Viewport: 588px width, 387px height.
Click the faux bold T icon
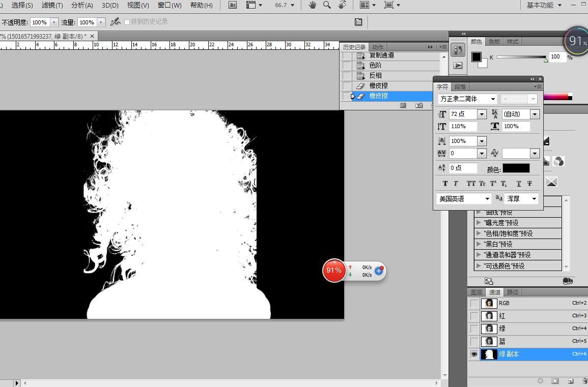[445, 184]
